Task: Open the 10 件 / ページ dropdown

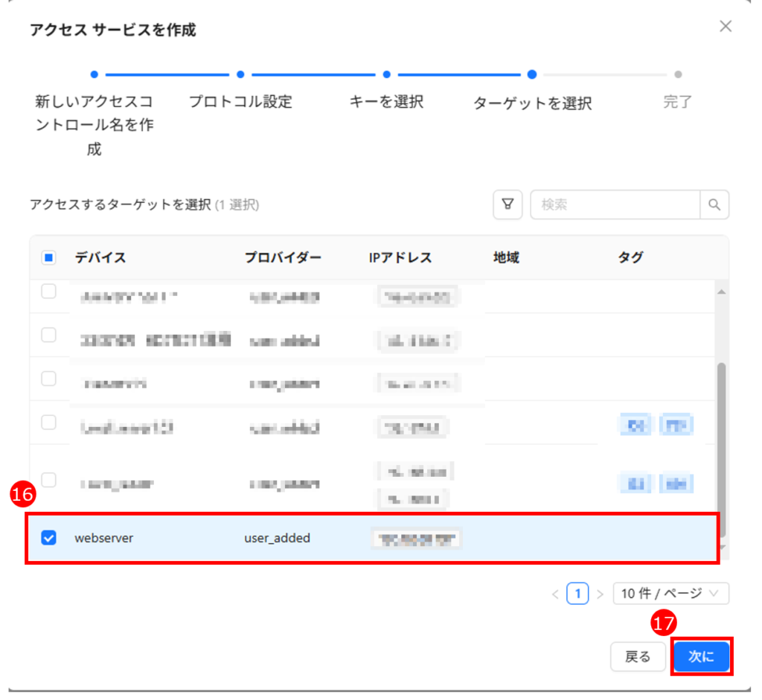Action: [x=670, y=594]
